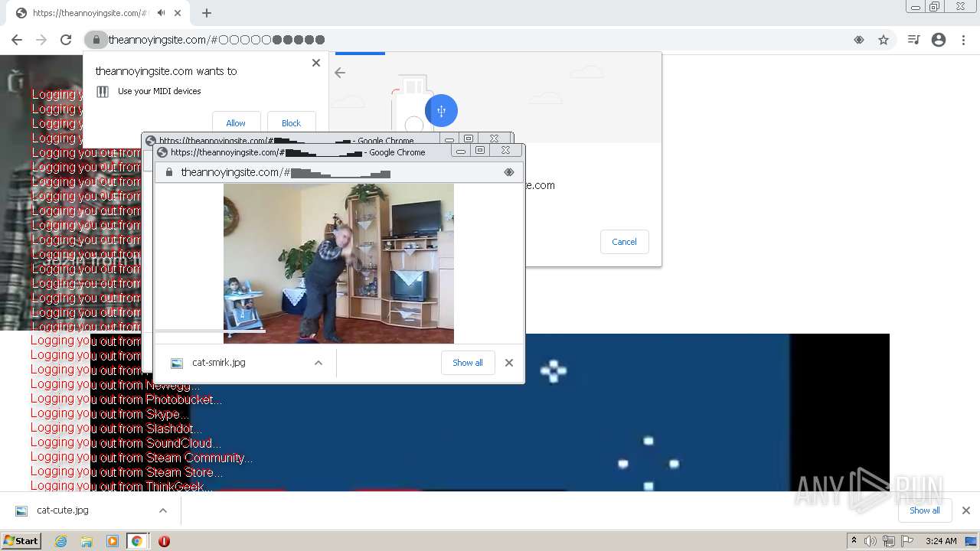
Task: Close the popup window's download bar
Action: [509, 363]
